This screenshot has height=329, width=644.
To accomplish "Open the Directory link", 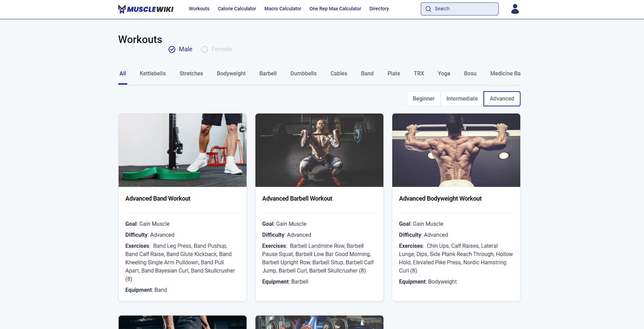I will 379,9.
